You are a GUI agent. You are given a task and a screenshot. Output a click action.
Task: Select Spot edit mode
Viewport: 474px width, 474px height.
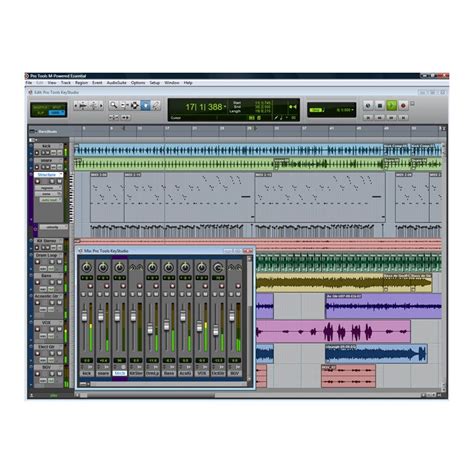click(57, 107)
